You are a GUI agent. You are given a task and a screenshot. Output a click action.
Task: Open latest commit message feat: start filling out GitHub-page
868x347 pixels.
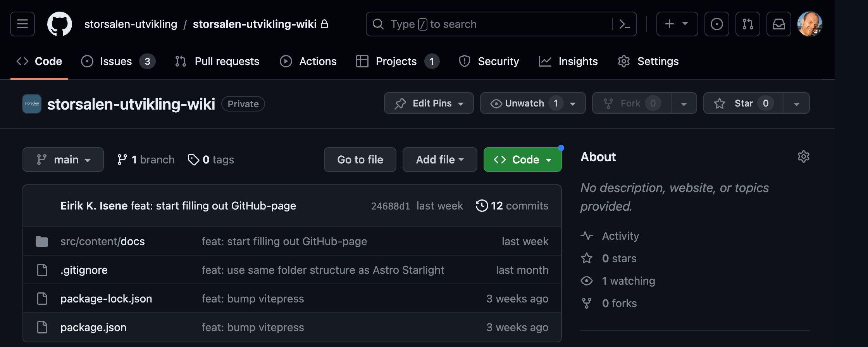(214, 206)
